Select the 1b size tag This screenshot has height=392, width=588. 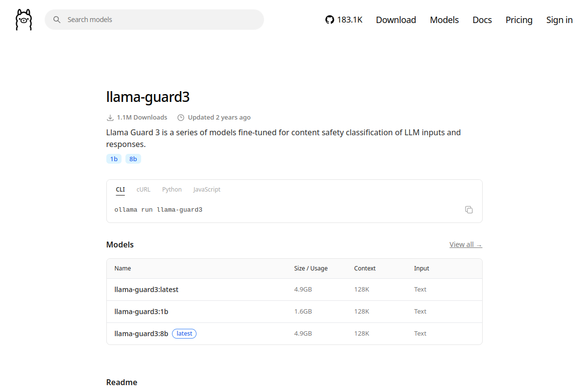[114, 159]
